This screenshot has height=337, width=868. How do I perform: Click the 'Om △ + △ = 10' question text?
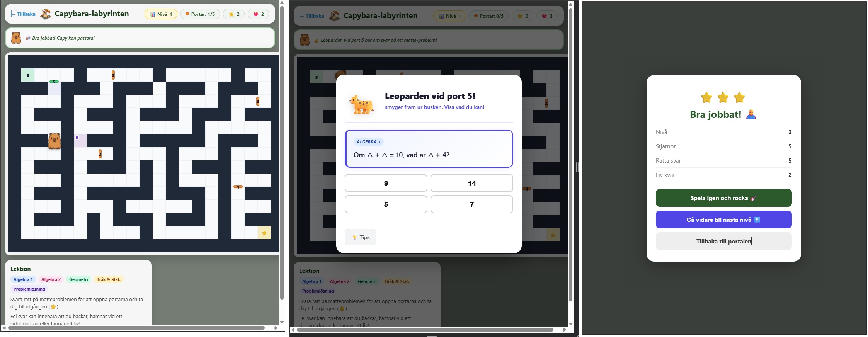click(x=402, y=155)
